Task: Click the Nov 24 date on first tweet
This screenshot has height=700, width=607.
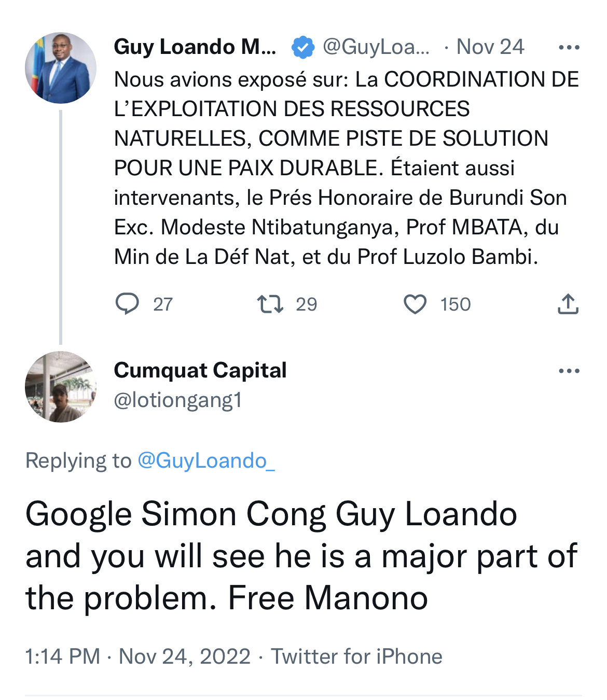Action: [x=490, y=47]
